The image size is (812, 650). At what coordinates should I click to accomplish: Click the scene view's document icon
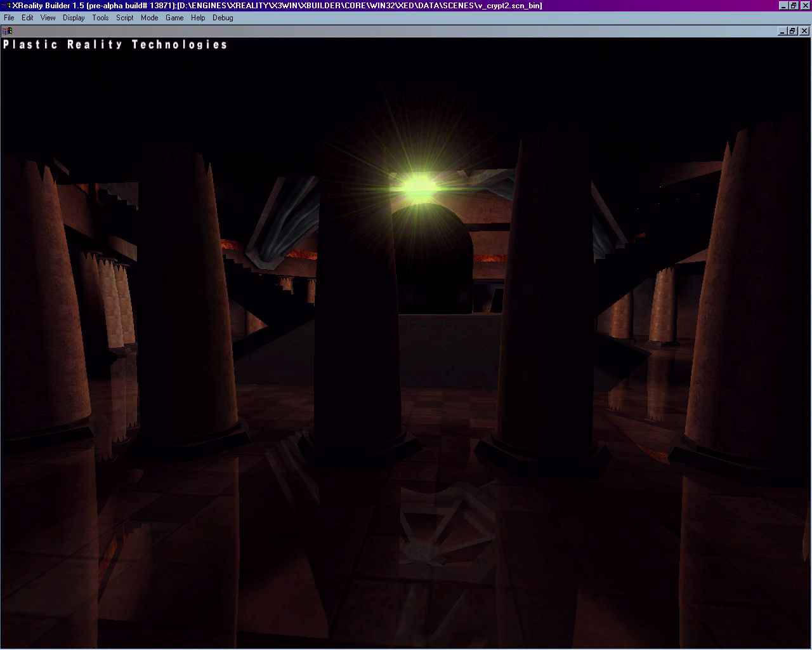click(x=8, y=30)
